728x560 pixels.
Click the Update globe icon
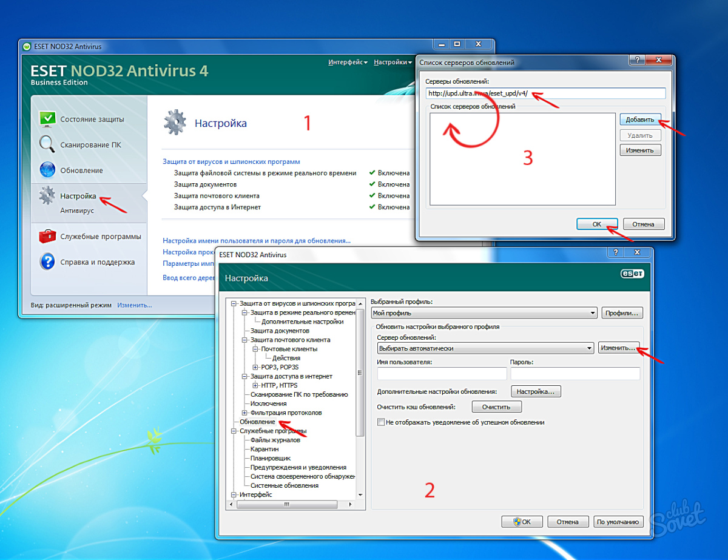click(47, 170)
